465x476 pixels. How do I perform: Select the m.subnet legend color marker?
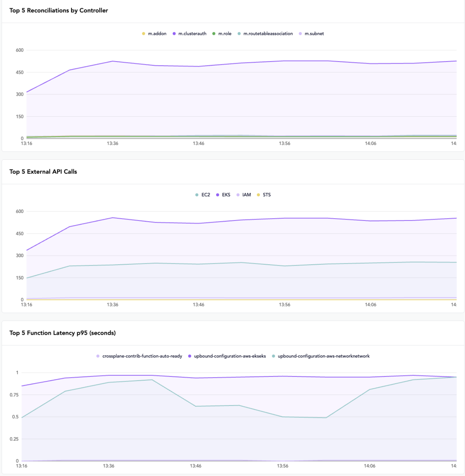coord(300,34)
